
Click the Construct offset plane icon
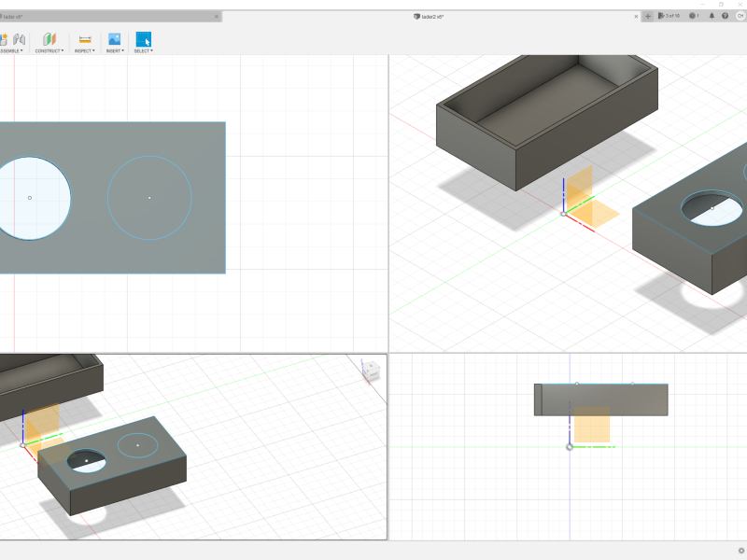click(49, 39)
